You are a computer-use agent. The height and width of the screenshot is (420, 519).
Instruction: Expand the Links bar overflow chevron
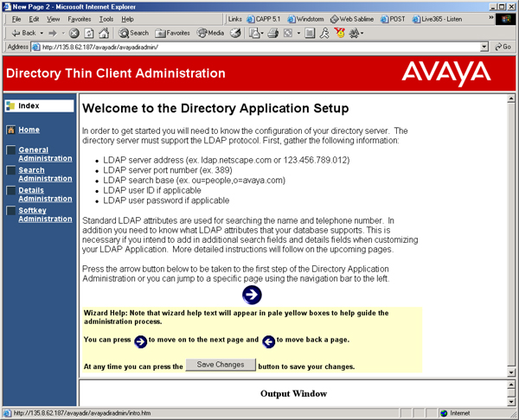(x=490, y=17)
